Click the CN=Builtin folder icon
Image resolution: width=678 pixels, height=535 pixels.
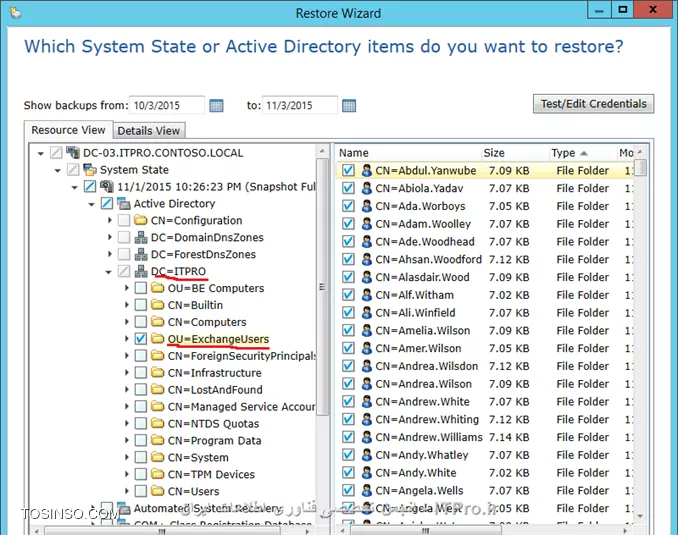coord(157,305)
